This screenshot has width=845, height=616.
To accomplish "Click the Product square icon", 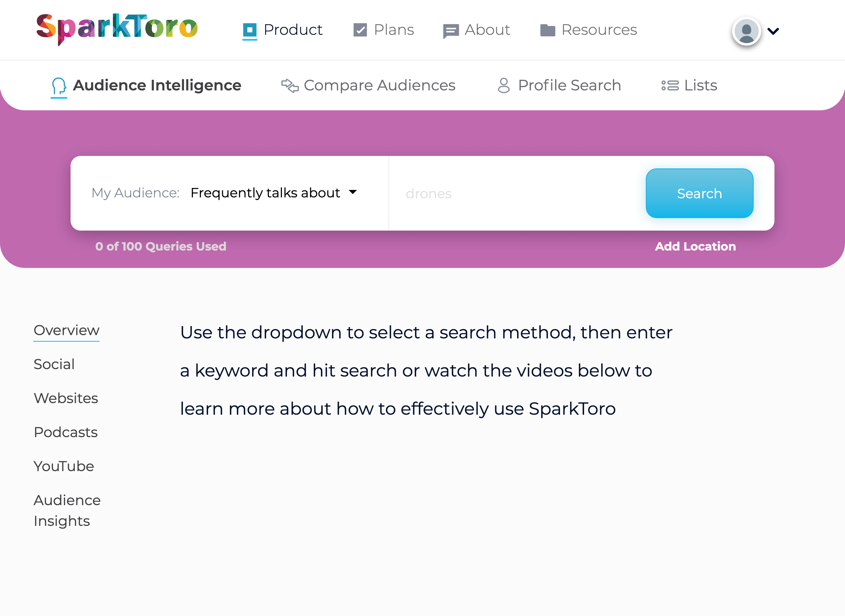I will click(x=250, y=30).
